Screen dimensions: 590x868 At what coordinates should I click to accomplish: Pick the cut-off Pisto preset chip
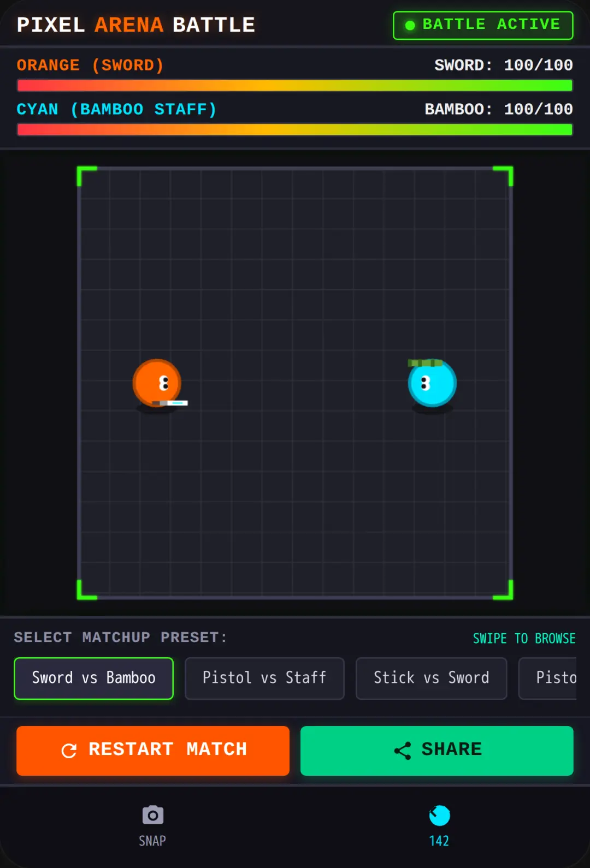[x=548, y=678]
